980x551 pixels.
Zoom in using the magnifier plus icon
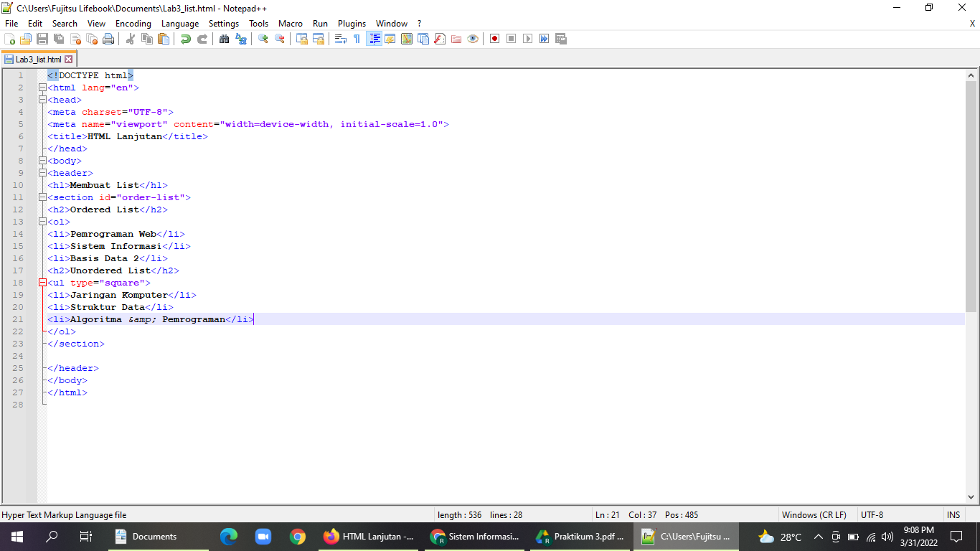coord(263,39)
